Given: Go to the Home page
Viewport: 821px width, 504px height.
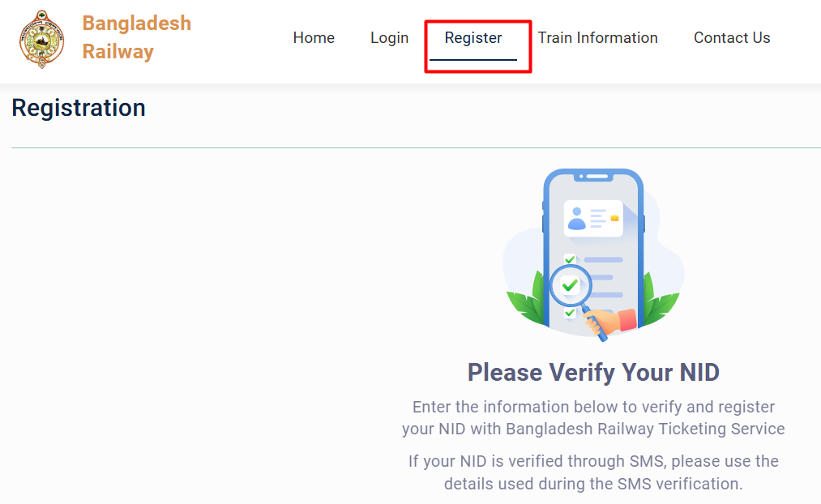Looking at the screenshot, I should pos(314,38).
